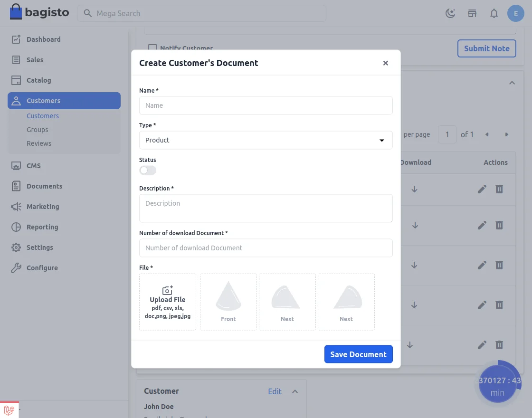The image size is (532, 418).
Task: Download the fifth document row
Action: click(410, 345)
